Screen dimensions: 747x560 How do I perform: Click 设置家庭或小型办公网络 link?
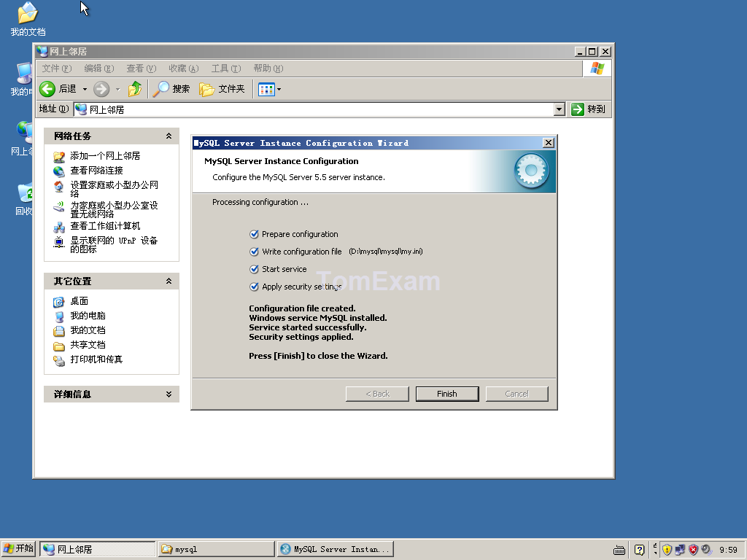pos(114,189)
